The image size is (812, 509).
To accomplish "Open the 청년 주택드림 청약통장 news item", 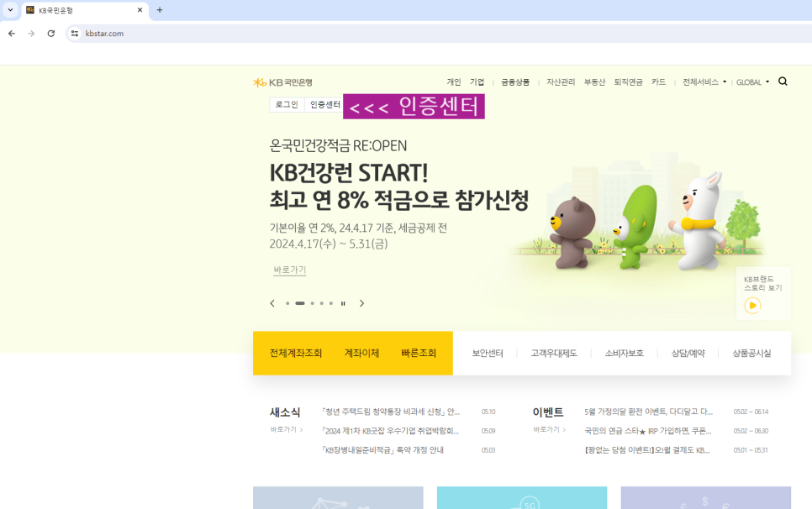I will [391, 412].
